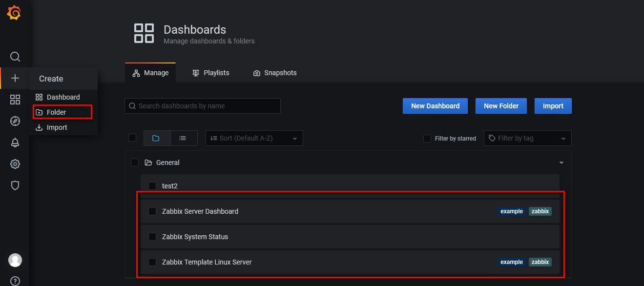Collapse the General folder chevron
The width and height of the screenshot is (644, 286).
(561, 163)
